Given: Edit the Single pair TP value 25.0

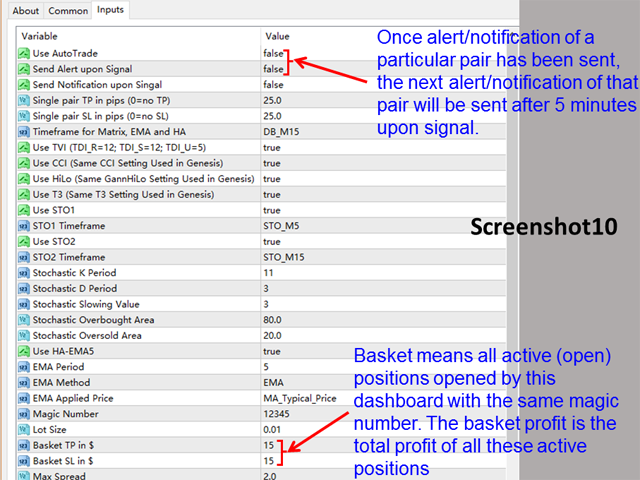Looking at the screenshot, I should (272, 100).
